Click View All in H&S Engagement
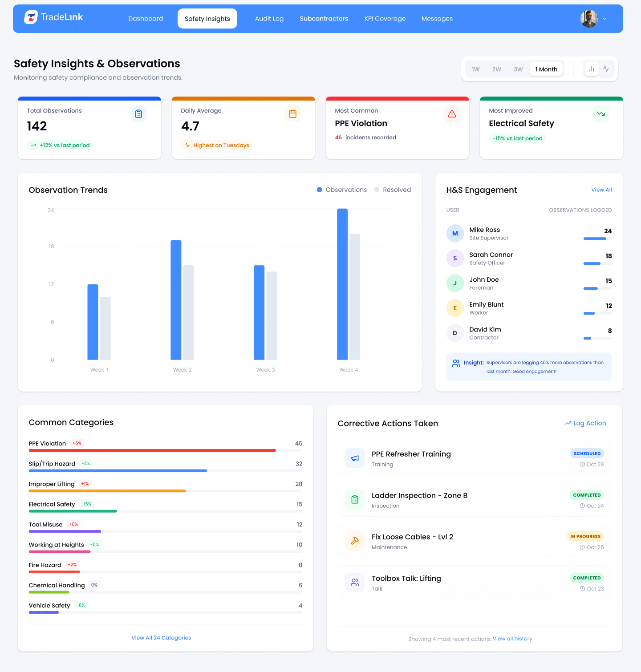 pos(601,190)
